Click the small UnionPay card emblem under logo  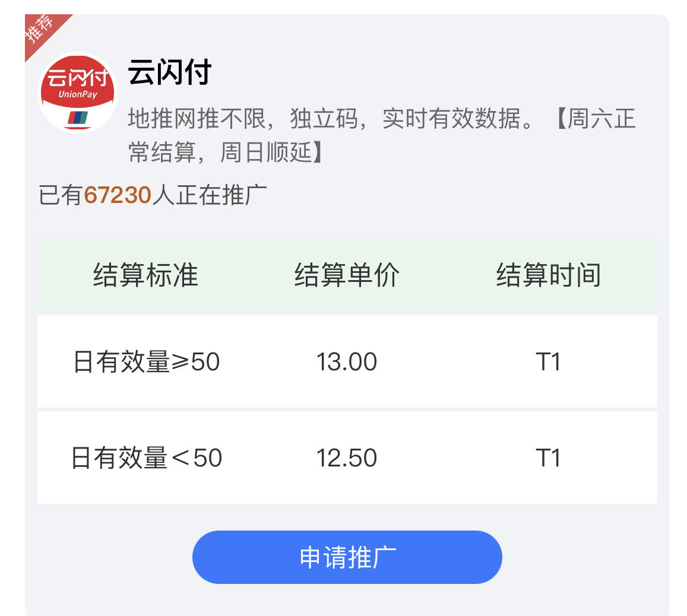[78, 118]
